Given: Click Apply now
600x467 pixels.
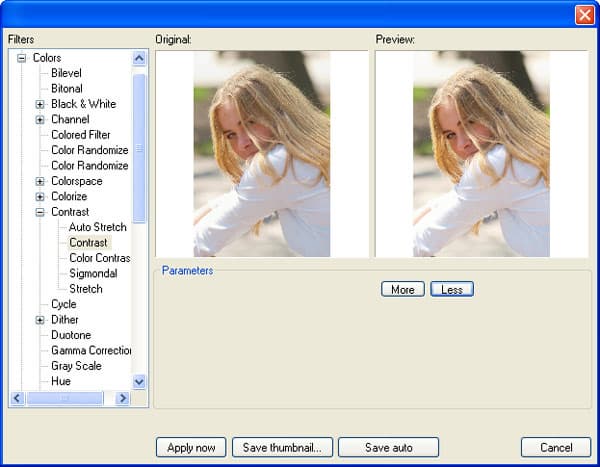Looking at the screenshot, I should (191, 447).
